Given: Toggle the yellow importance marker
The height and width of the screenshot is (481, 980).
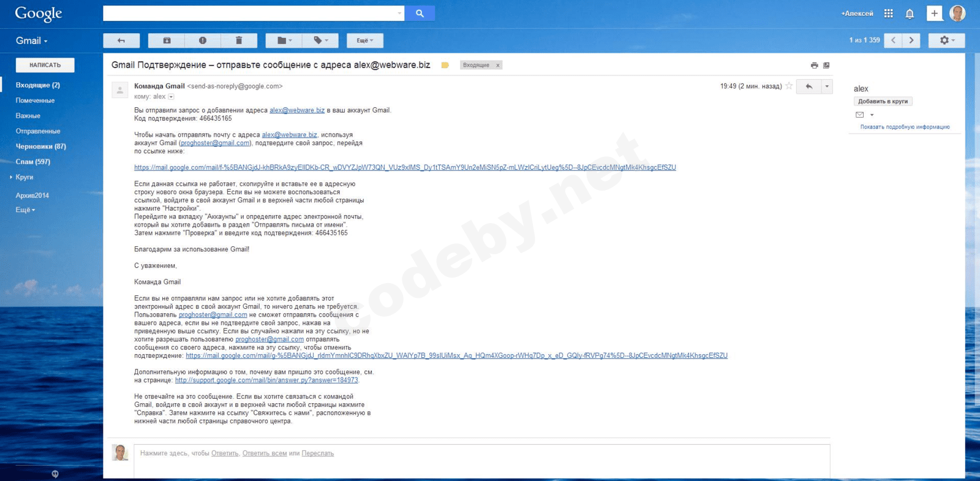Looking at the screenshot, I should tap(445, 65).
